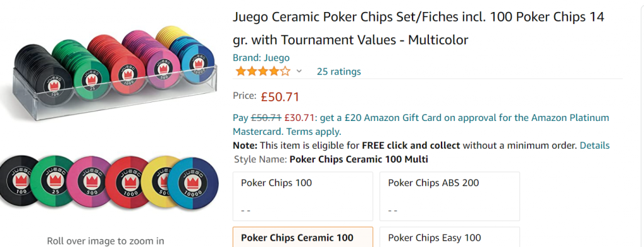
Task: Visit the Brand: Juego store link
Action: coord(261,57)
